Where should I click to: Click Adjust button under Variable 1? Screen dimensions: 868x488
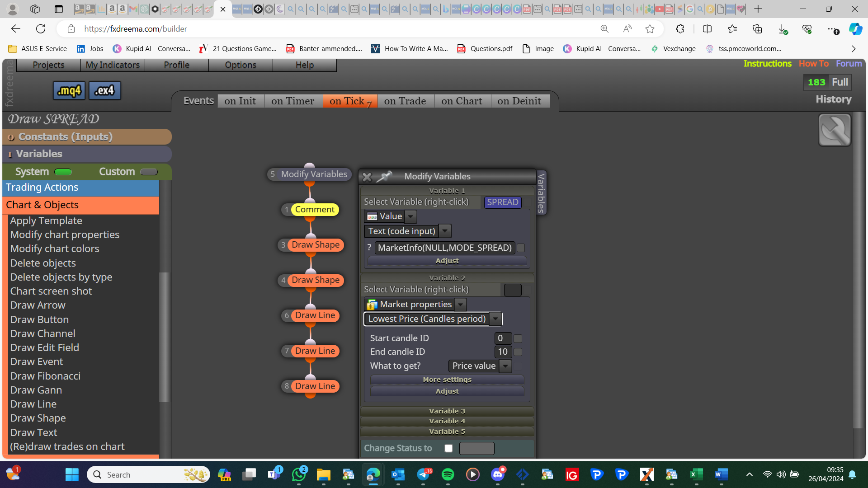447,261
